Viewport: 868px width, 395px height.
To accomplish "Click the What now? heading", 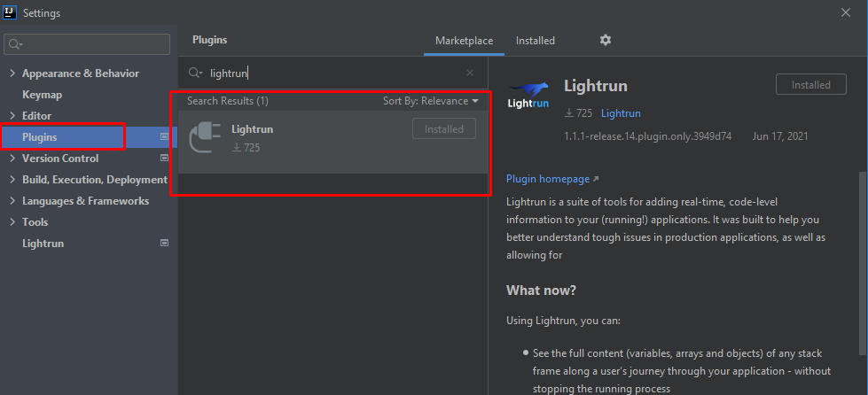I will [x=541, y=290].
